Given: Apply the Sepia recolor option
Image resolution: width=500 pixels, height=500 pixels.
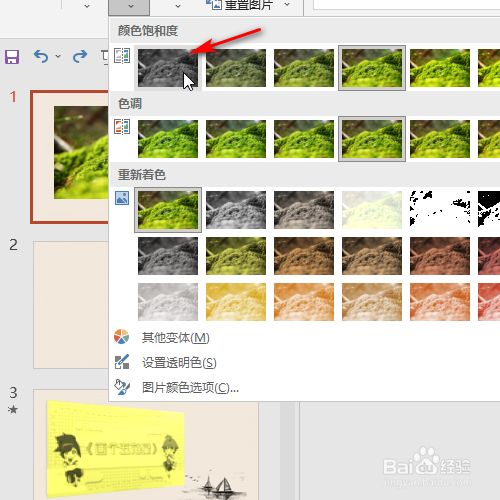Looking at the screenshot, I should [304, 210].
